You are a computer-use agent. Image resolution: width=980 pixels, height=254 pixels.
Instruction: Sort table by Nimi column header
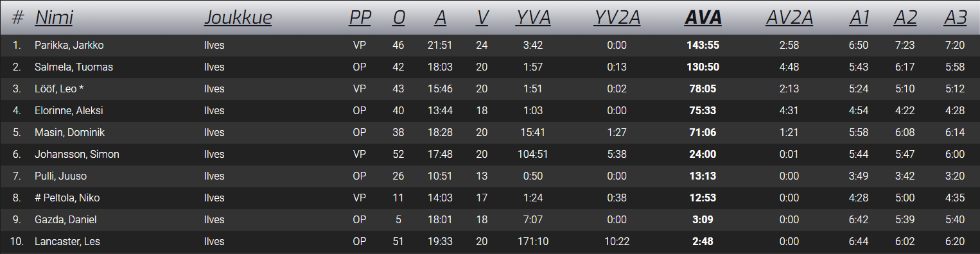[x=54, y=18]
